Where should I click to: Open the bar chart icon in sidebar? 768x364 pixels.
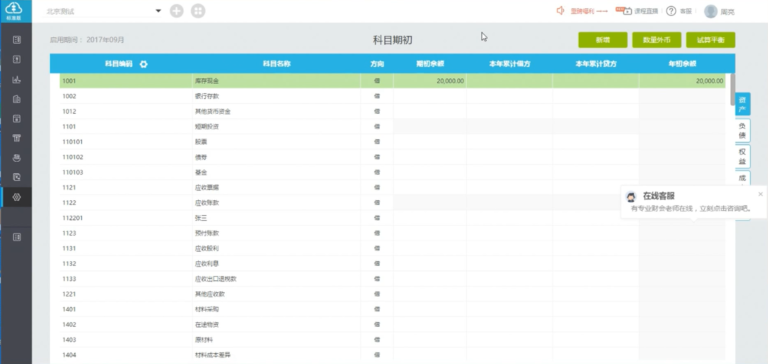point(17,79)
